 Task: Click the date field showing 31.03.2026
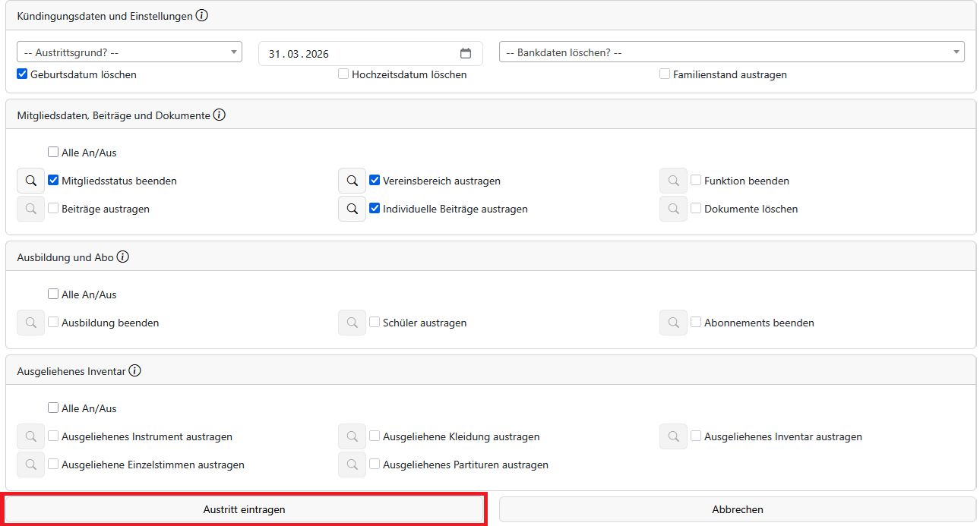point(357,54)
